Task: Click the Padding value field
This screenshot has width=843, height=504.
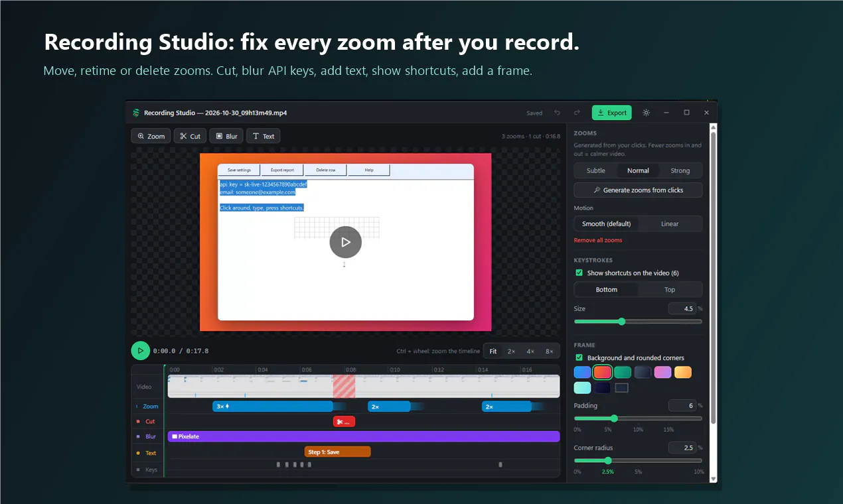Action: coord(681,405)
